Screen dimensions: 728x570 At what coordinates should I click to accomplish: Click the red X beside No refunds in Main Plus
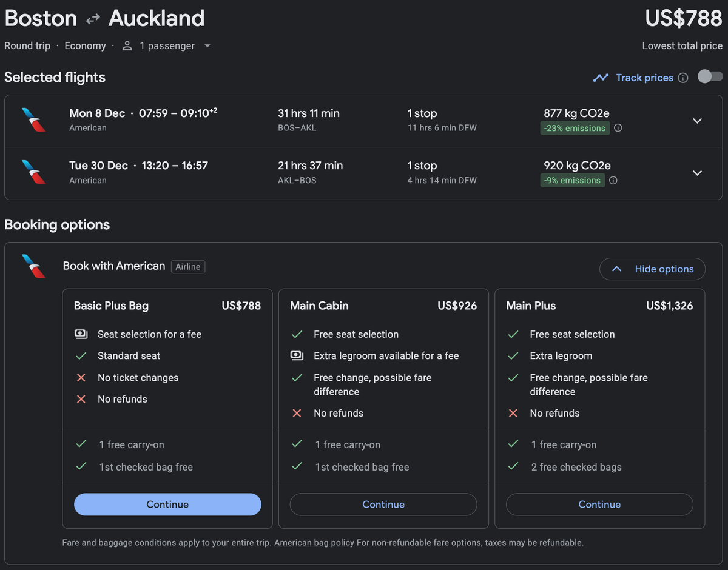[513, 413]
